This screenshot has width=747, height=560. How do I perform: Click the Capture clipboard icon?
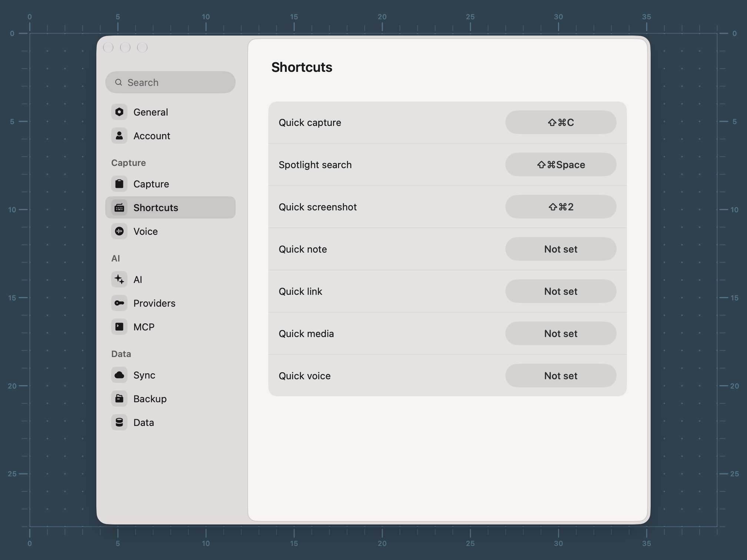[119, 184]
